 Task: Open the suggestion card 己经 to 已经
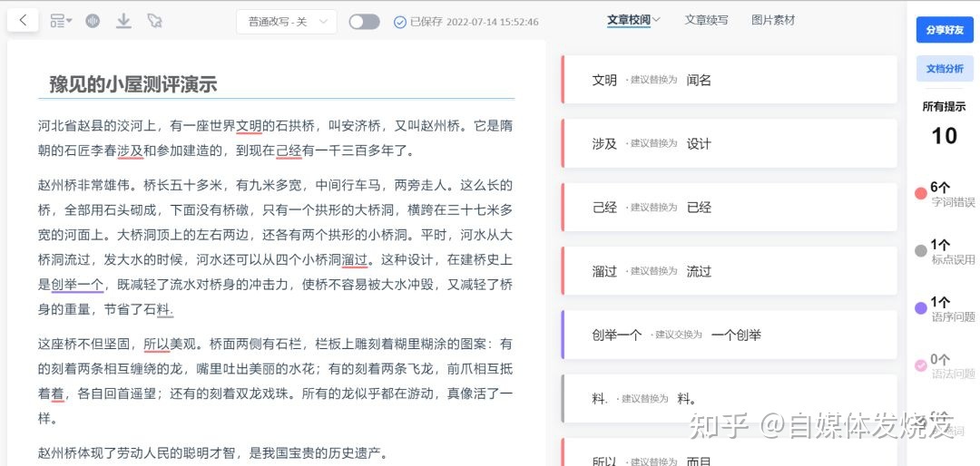click(x=730, y=207)
